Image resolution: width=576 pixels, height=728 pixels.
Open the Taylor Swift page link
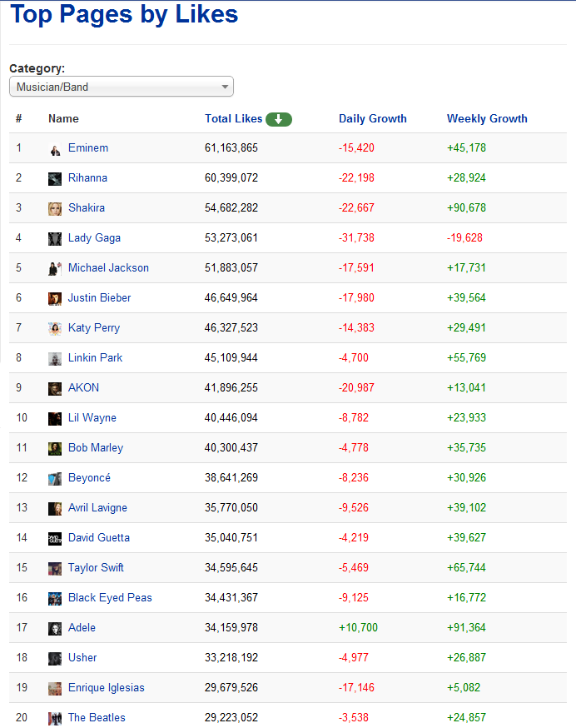click(x=96, y=568)
